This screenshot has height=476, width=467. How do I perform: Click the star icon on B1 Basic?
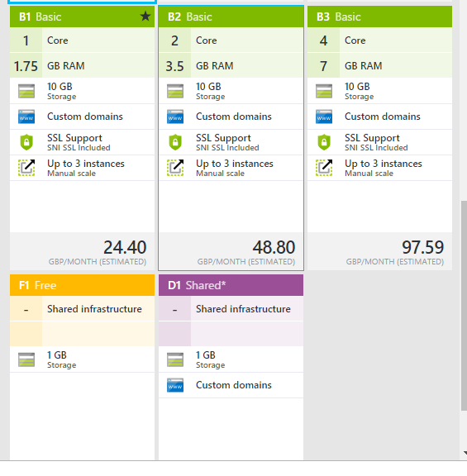point(145,16)
